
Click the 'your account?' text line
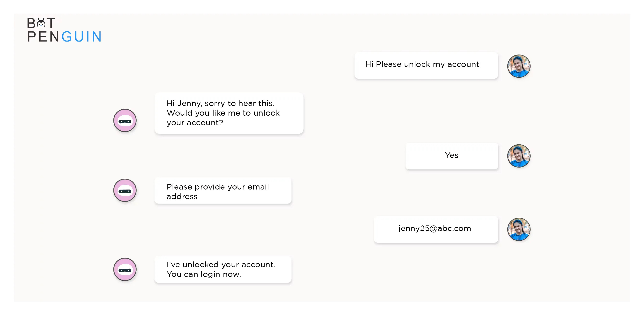pyautogui.click(x=195, y=123)
